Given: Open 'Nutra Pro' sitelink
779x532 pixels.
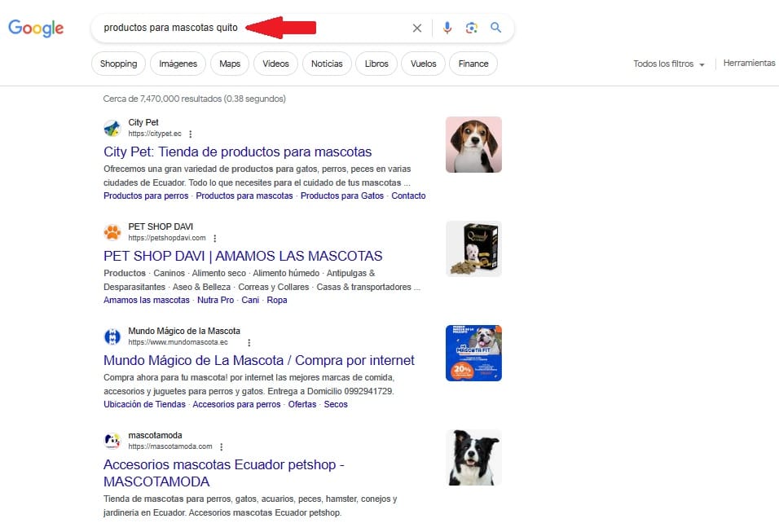Looking at the screenshot, I should click(216, 300).
